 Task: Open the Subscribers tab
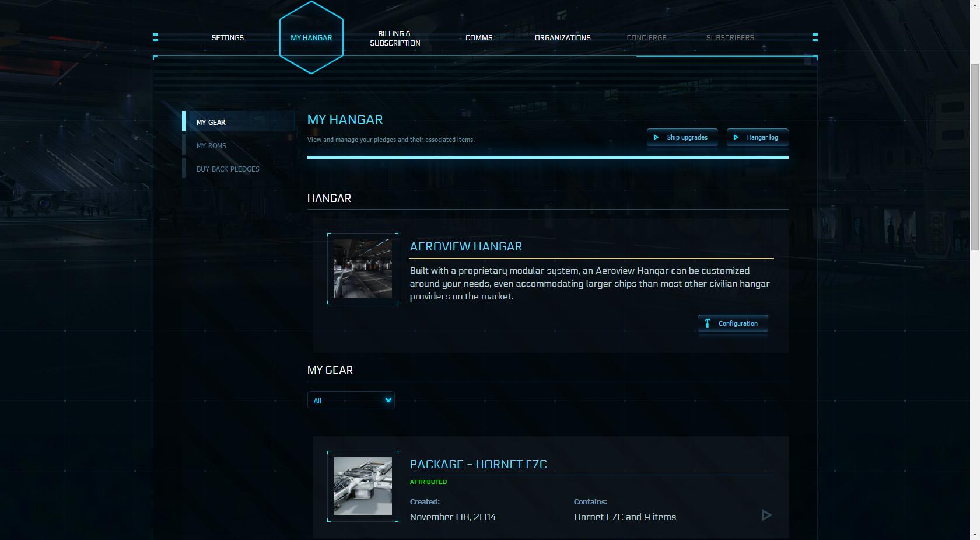[x=730, y=38]
